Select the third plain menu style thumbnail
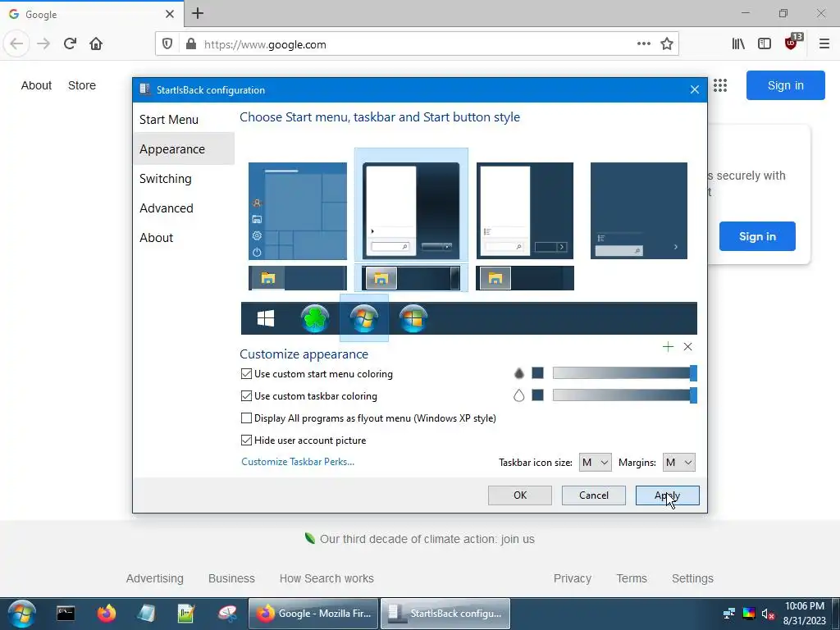The width and height of the screenshot is (840, 630). click(525, 211)
